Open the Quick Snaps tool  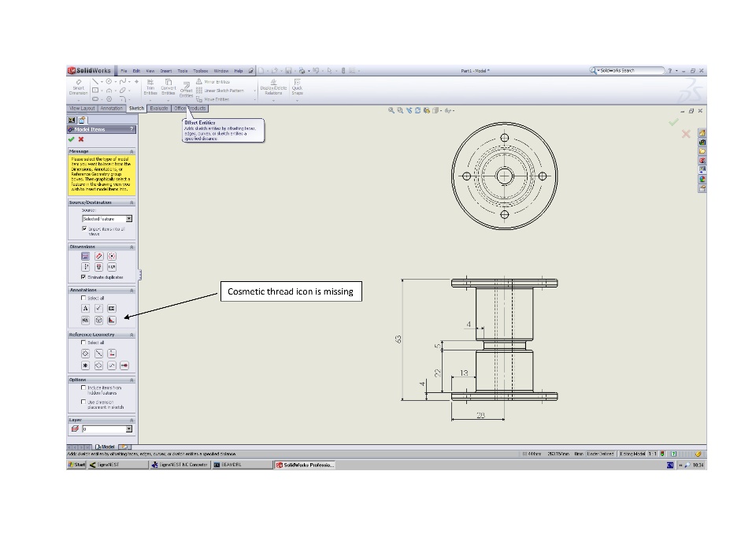tap(297, 87)
